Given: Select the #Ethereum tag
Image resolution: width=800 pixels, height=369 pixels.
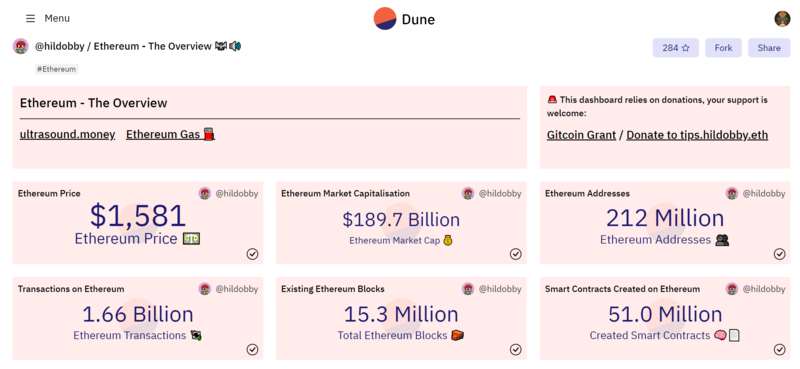Looking at the screenshot, I should (x=57, y=69).
